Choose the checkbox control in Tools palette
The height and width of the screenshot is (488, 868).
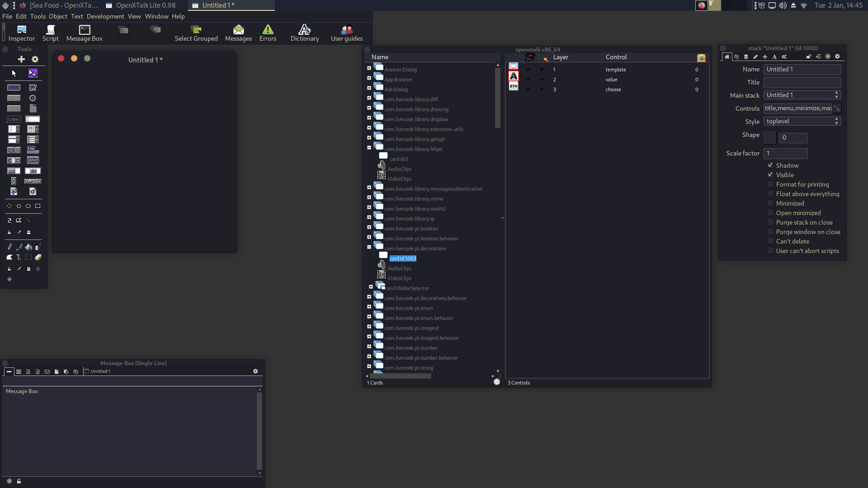33,88
